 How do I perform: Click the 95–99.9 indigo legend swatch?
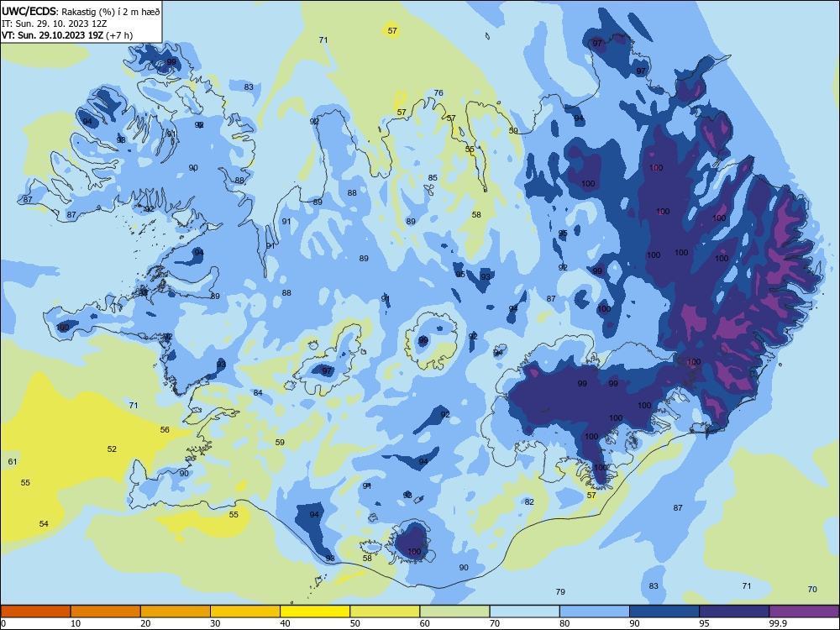[x=734, y=612]
